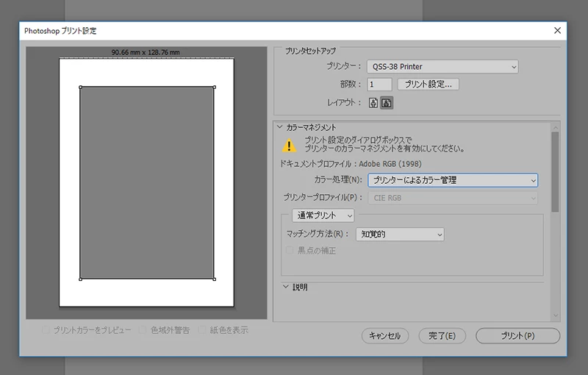
Task: Open the disabled プリンタープロファイル CIE RGB dropdown
Action: [453, 198]
